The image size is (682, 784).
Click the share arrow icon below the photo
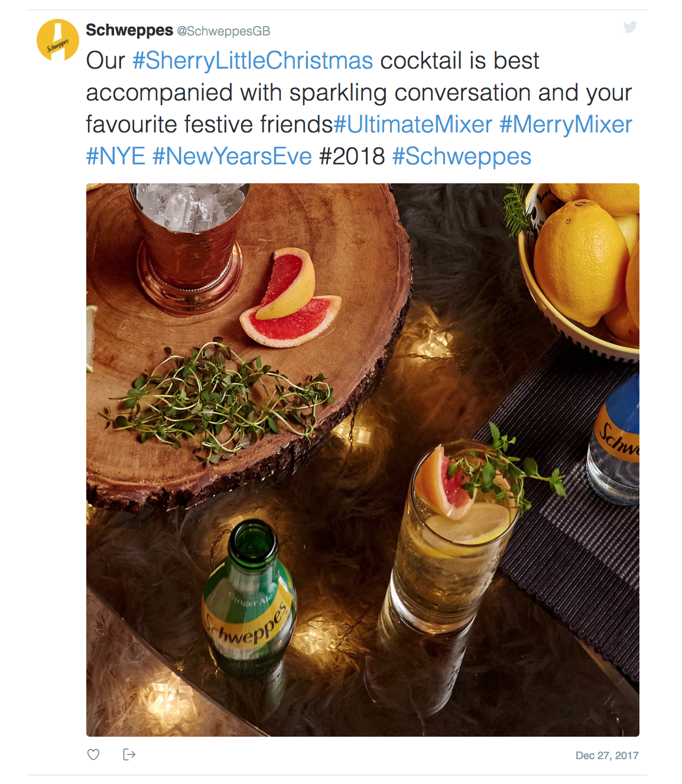click(x=129, y=754)
